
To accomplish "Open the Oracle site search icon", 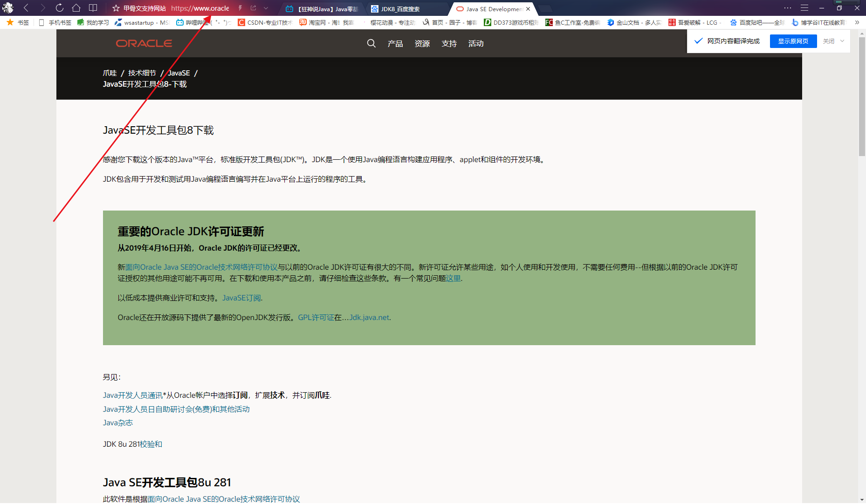I will (x=371, y=43).
